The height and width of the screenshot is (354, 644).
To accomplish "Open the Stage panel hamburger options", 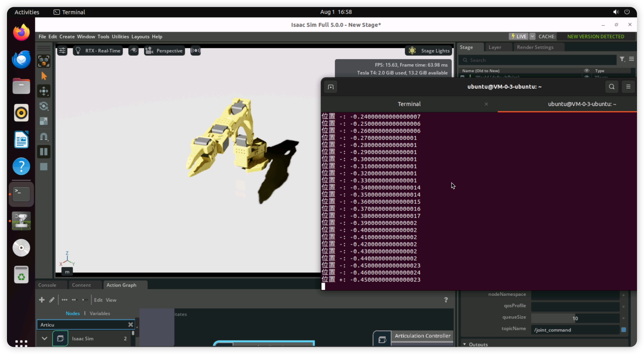I will [x=632, y=59].
